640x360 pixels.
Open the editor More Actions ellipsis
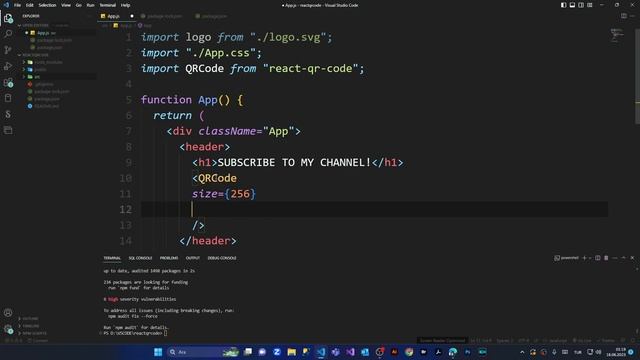click(633, 16)
